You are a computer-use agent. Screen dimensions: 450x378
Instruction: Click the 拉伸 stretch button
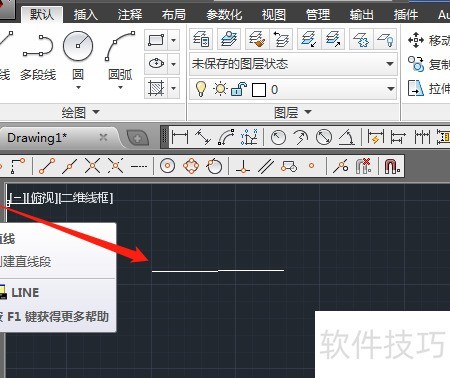click(x=429, y=88)
